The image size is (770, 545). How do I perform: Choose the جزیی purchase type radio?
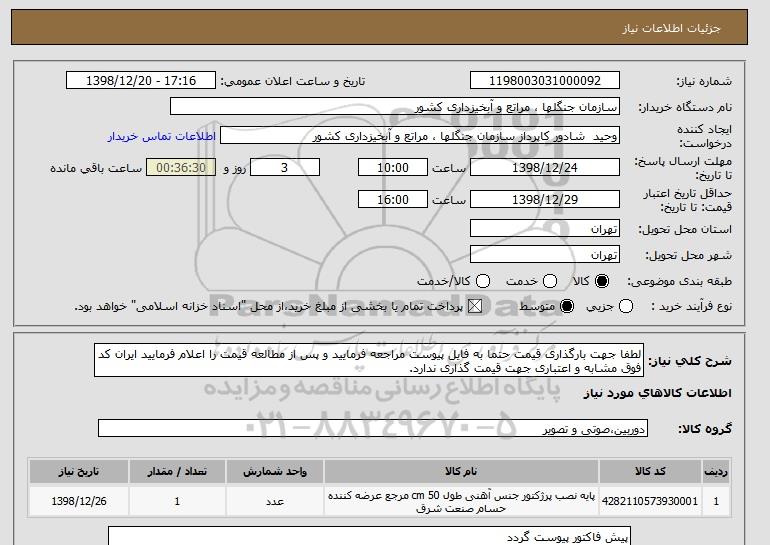tap(626, 306)
